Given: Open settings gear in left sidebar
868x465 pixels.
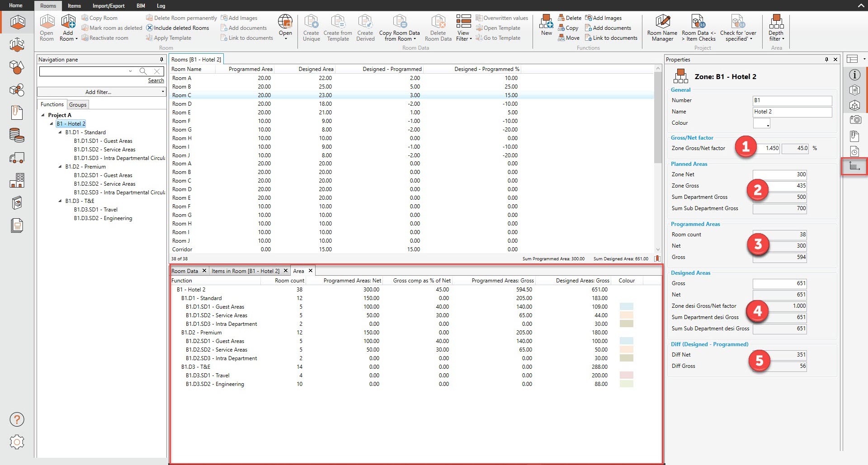Looking at the screenshot, I should point(17,442).
